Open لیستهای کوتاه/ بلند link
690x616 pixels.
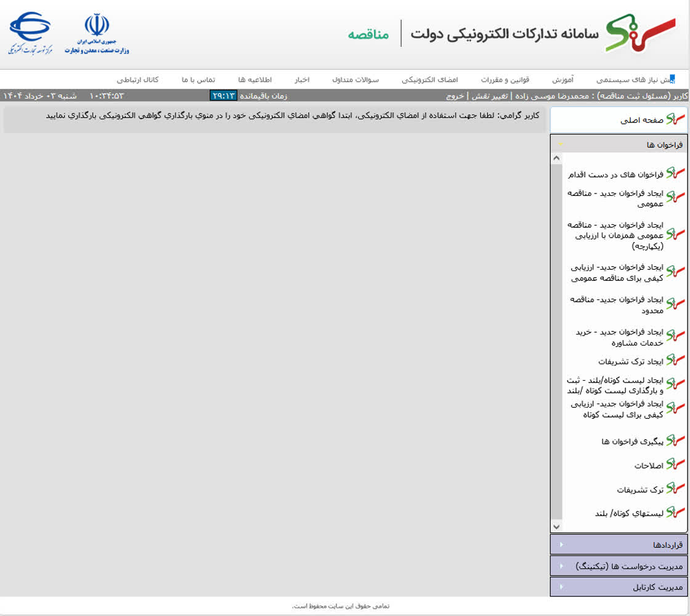coord(629,514)
